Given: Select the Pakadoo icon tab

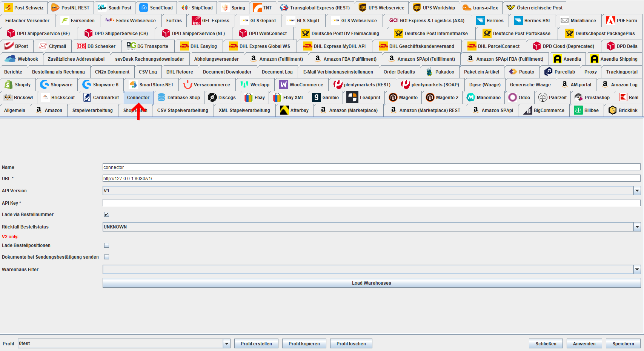Looking at the screenshot, I should [x=429, y=72].
